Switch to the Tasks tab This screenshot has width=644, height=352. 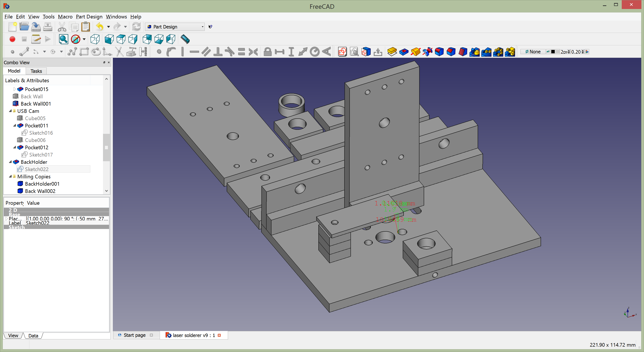pyautogui.click(x=36, y=71)
